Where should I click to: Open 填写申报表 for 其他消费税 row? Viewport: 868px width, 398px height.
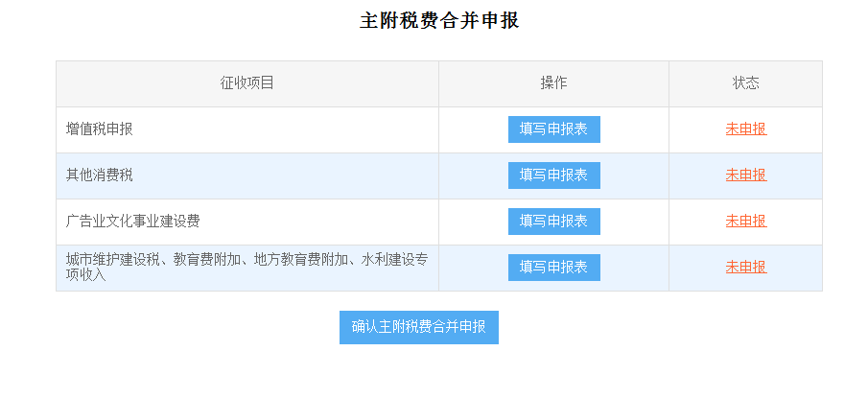554,176
